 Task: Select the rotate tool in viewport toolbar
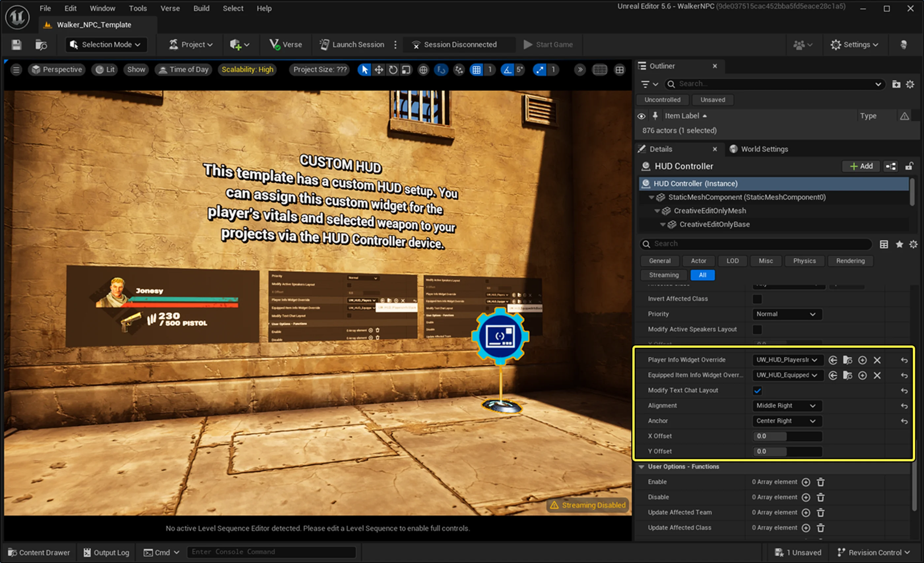(x=393, y=70)
